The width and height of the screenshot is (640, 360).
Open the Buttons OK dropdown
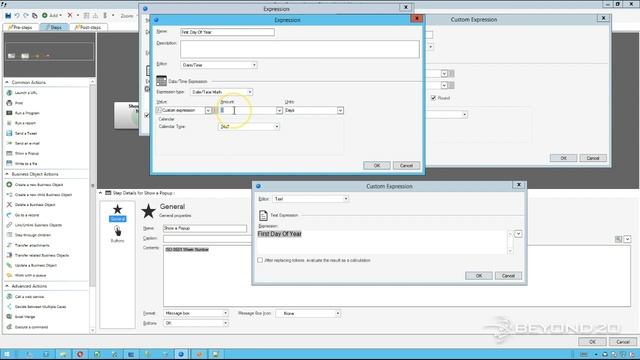point(225,323)
